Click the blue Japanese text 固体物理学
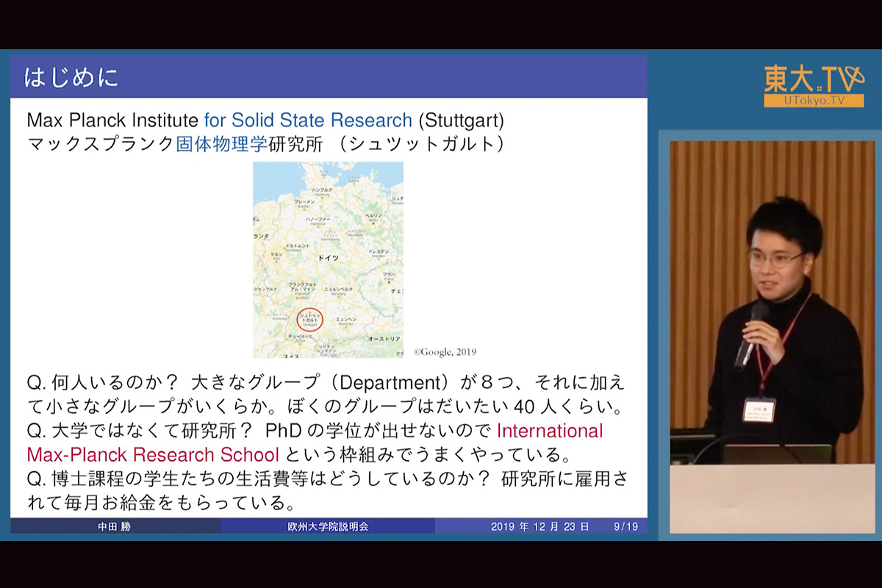The height and width of the screenshot is (588, 882). point(221,143)
